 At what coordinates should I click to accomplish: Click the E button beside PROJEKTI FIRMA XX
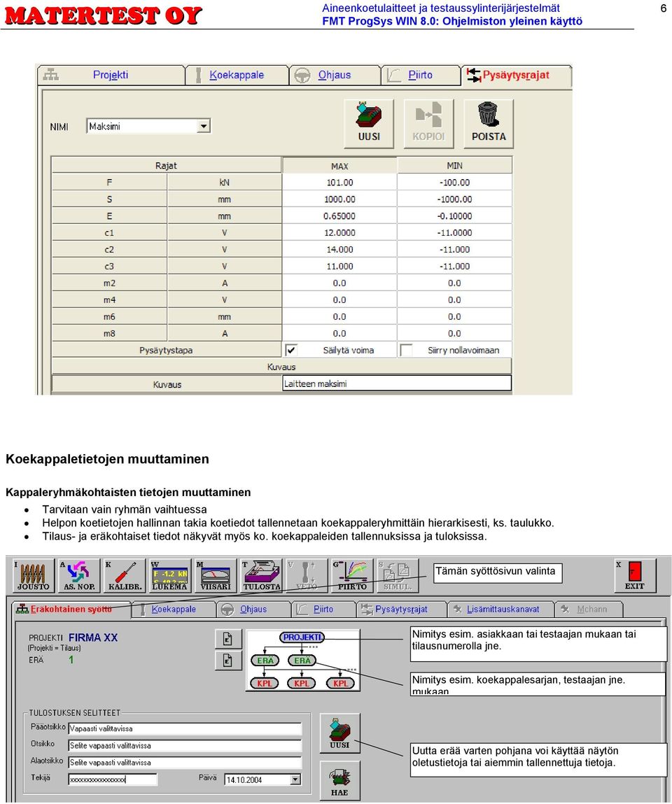pyautogui.click(x=227, y=639)
